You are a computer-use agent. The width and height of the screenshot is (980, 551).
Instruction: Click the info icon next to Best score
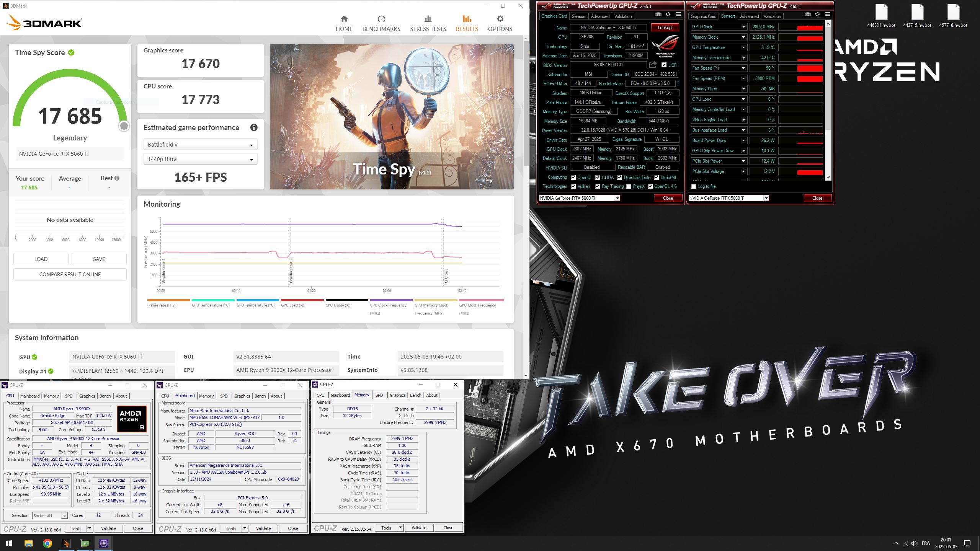click(x=117, y=178)
